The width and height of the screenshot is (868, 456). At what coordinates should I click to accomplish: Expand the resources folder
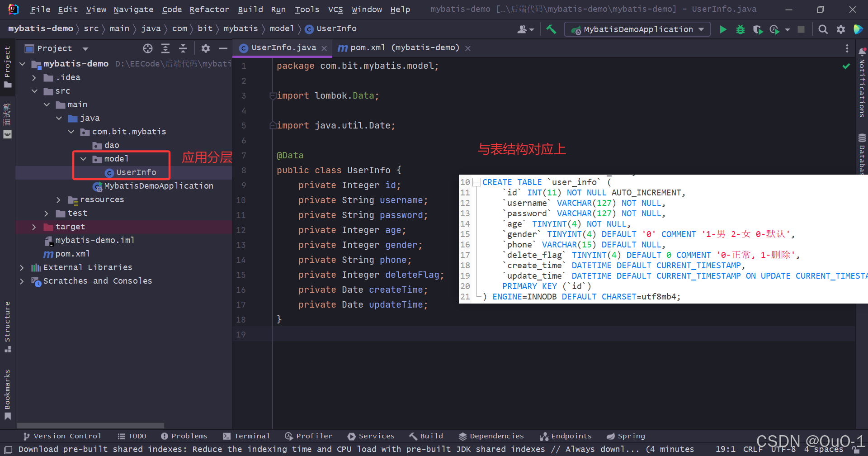(59, 200)
